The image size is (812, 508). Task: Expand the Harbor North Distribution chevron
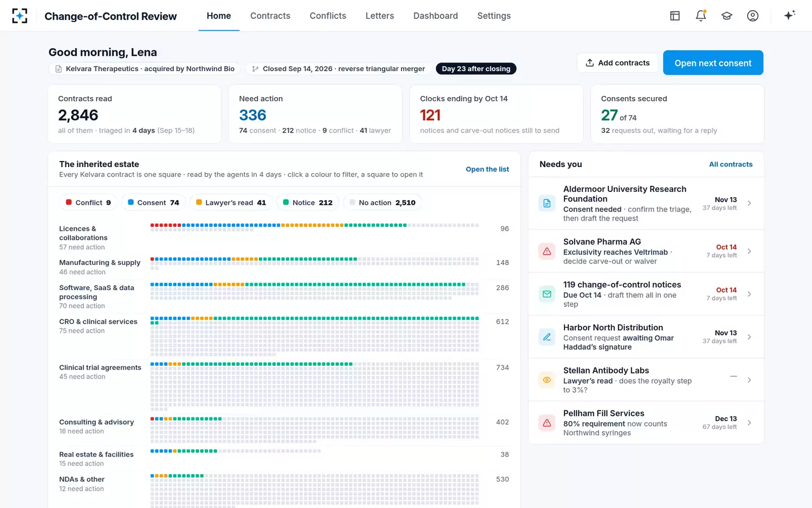click(x=749, y=337)
